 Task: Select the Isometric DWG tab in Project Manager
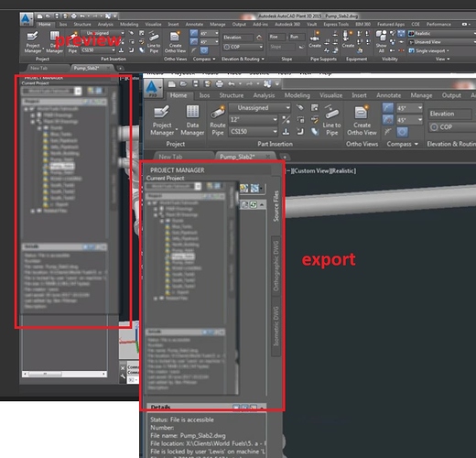[x=276, y=326]
